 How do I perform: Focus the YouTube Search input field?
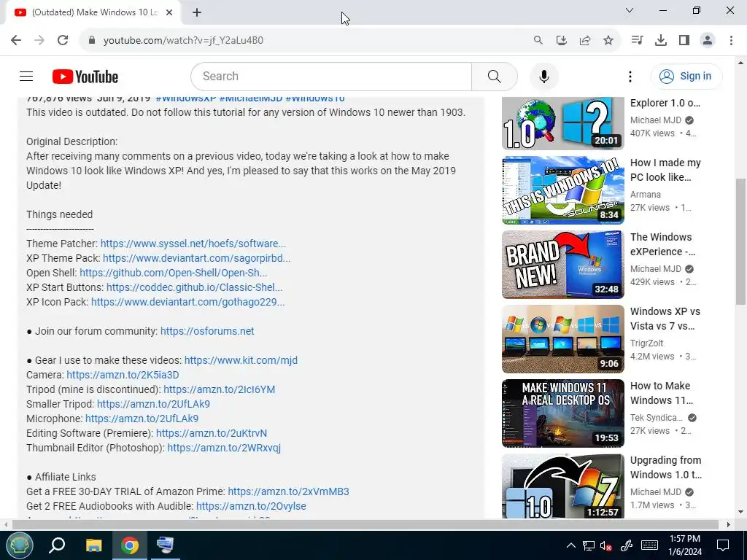[x=331, y=76]
